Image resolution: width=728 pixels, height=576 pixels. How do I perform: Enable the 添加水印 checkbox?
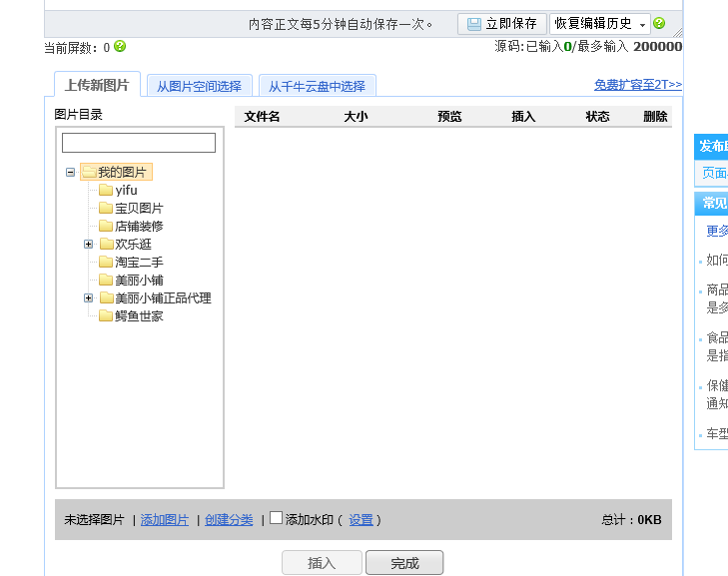[x=277, y=518]
